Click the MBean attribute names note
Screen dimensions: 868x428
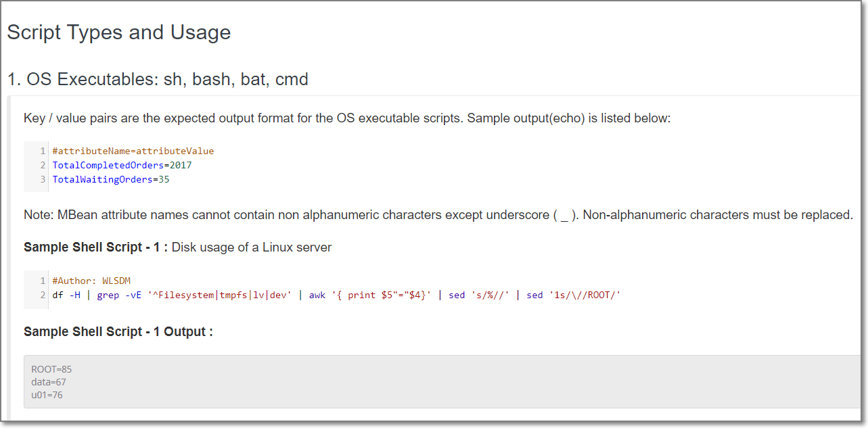pos(438,215)
